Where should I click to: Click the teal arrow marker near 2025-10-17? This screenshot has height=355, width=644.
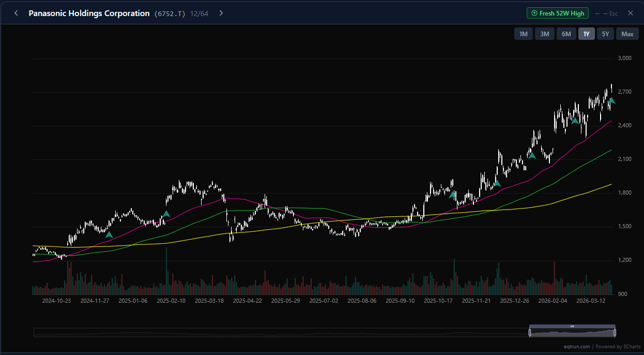(452, 195)
